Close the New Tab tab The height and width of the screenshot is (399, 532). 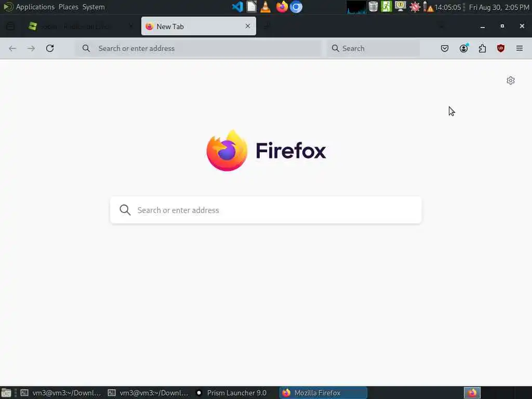248,26
